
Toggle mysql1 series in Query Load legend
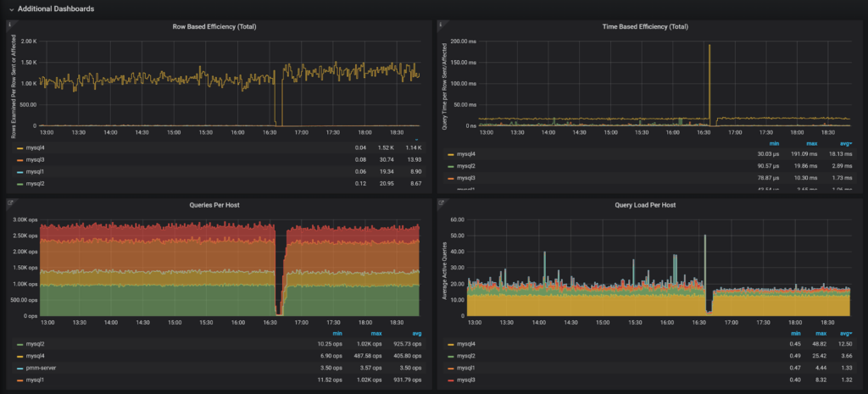465,369
